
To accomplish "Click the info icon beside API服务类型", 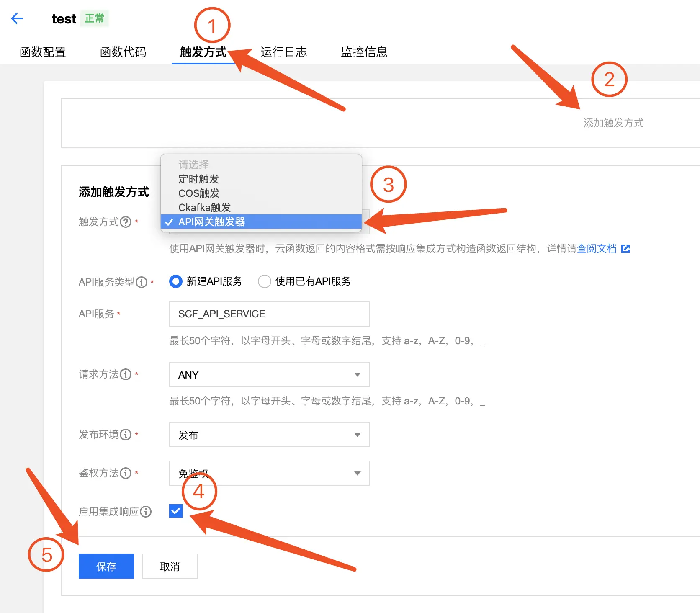I will point(142,282).
